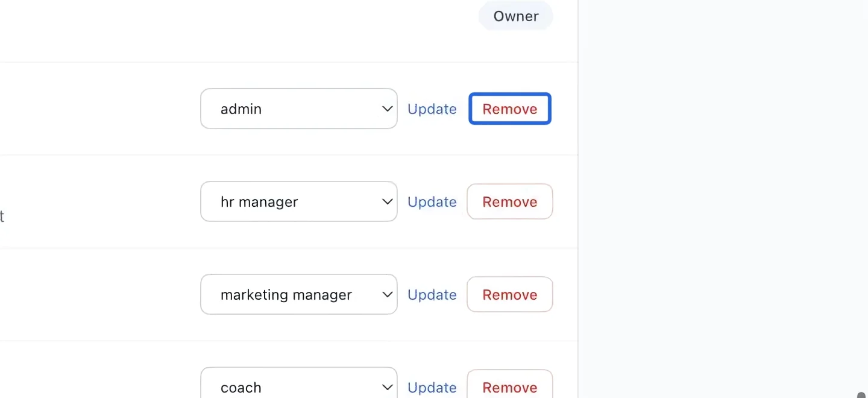Click the Owner badge

click(516, 16)
